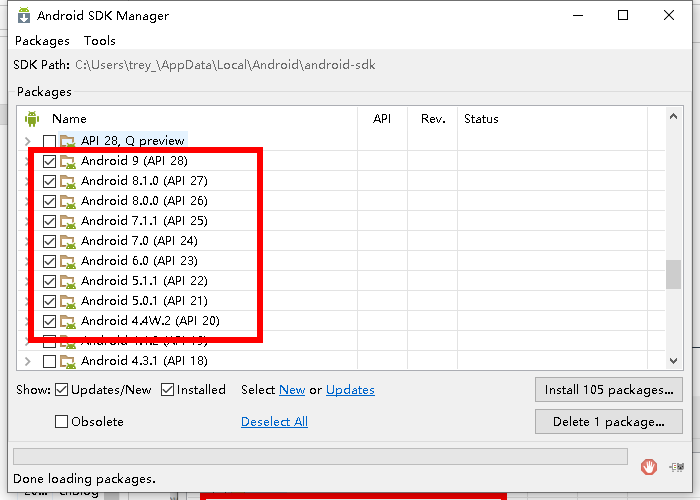Expand the Android 4.3.1 (API 18) node
Image resolution: width=700 pixels, height=500 pixels.
[28, 361]
